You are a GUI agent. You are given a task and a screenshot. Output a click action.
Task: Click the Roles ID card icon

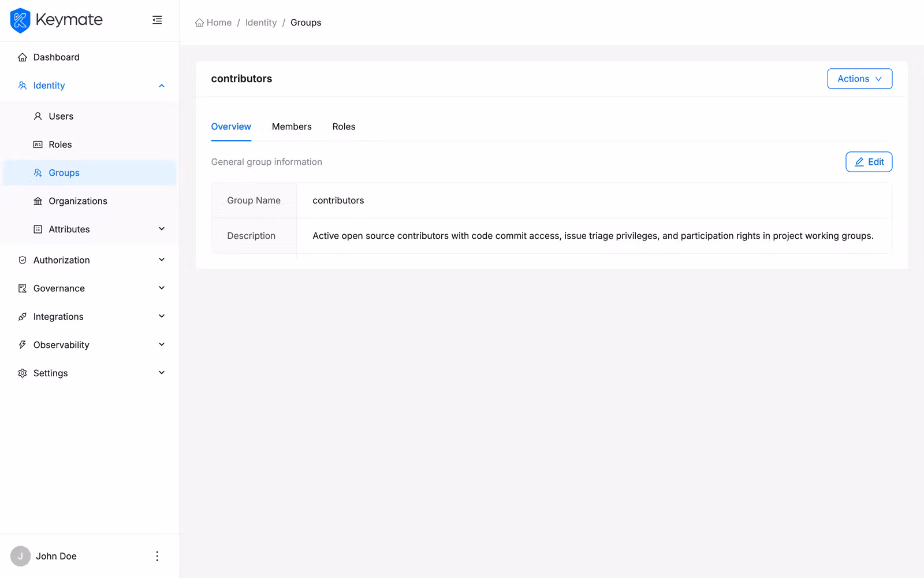click(x=38, y=144)
